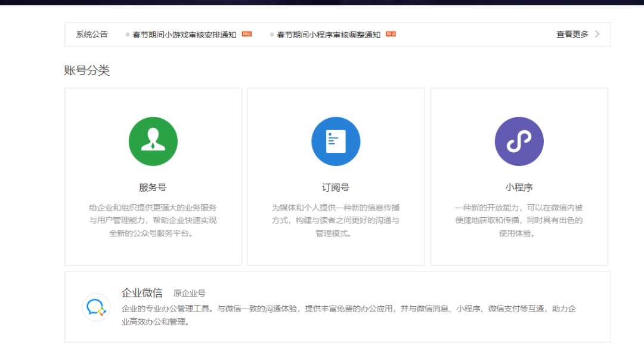Open the 小程序 purple link icon
The width and height of the screenshot is (644, 345).
[519, 141]
